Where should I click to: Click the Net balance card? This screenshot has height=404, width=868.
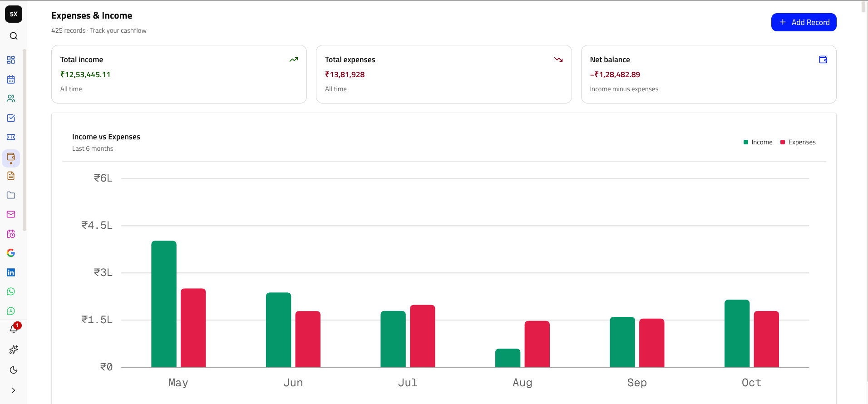click(x=709, y=74)
